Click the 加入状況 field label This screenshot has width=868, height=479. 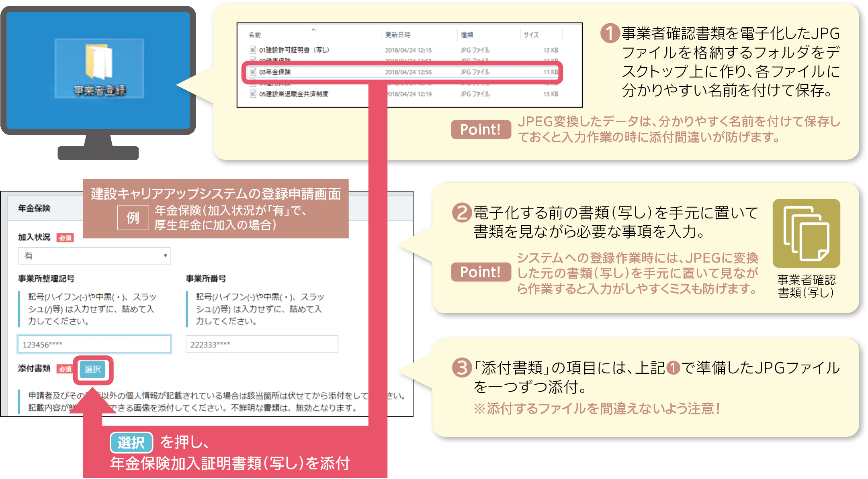point(34,237)
